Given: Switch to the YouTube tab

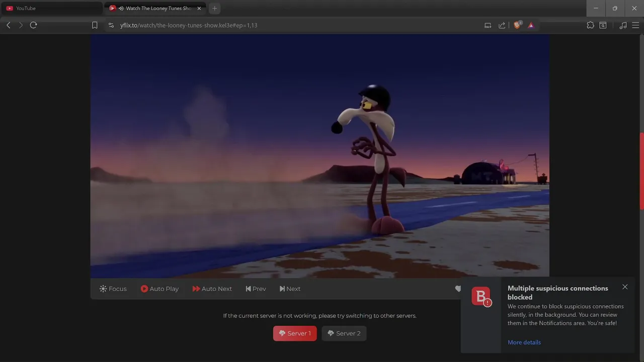Looking at the screenshot, I should pyautogui.click(x=52, y=8).
